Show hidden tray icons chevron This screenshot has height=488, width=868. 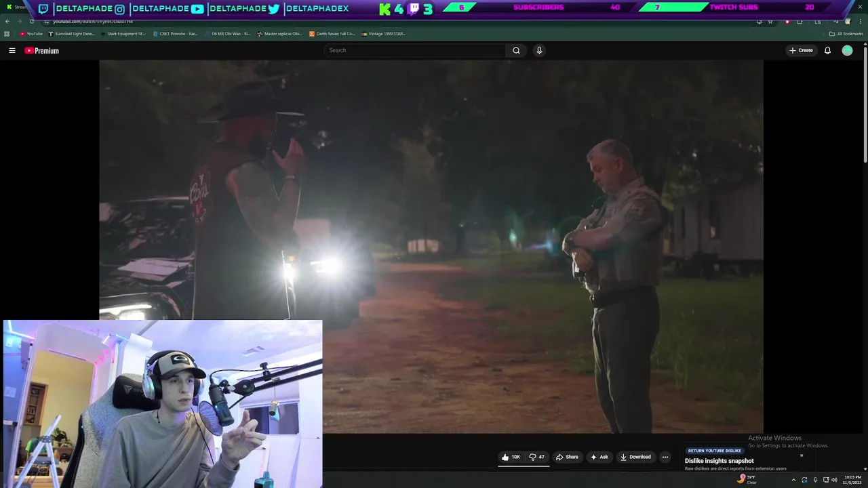(x=793, y=480)
